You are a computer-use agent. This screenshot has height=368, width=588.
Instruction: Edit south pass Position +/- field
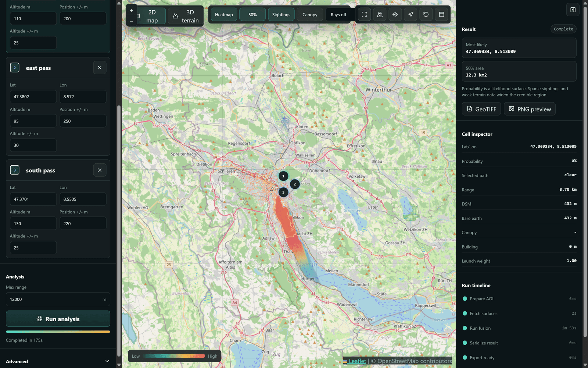[x=83, y=223]
